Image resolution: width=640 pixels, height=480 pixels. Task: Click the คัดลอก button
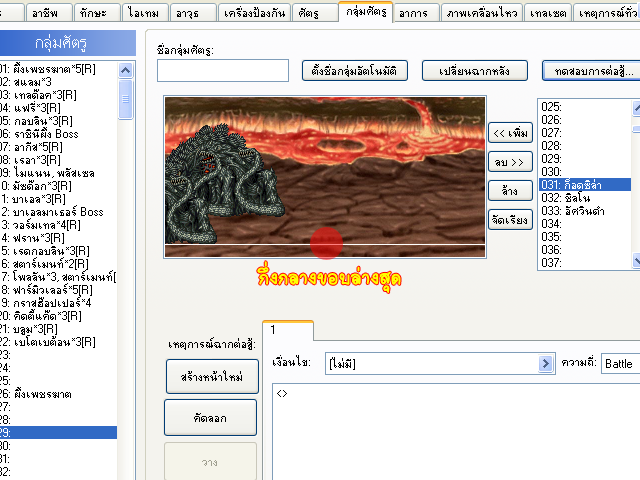coord(211,418)
